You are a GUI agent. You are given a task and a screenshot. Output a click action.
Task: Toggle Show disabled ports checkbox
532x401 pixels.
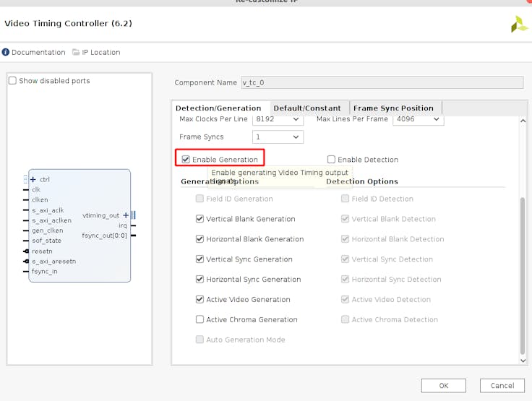[x=12, y=81]
